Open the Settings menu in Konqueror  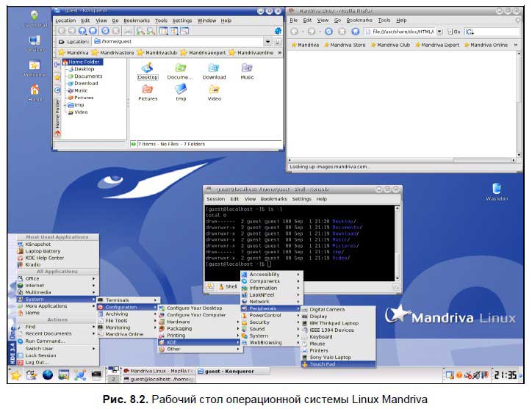tap(182, 21)
